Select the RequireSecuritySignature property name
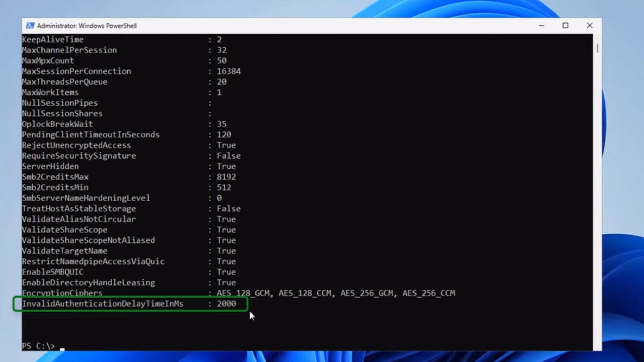This screenshot has height=362, width=644. [x=79, y=156]
